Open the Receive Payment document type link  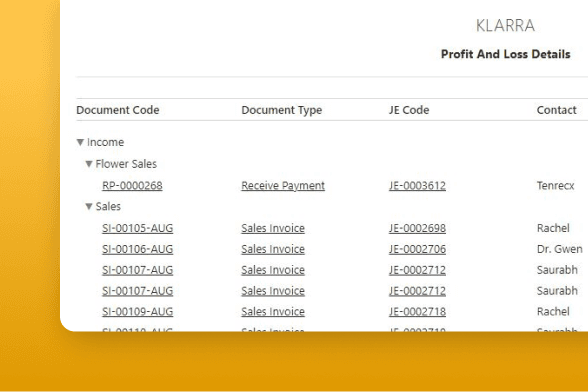tap(283, 185)
